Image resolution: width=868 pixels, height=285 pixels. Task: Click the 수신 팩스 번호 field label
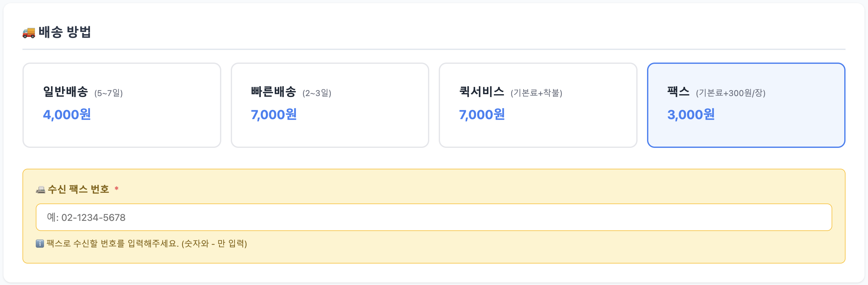[x=78, y=190]
